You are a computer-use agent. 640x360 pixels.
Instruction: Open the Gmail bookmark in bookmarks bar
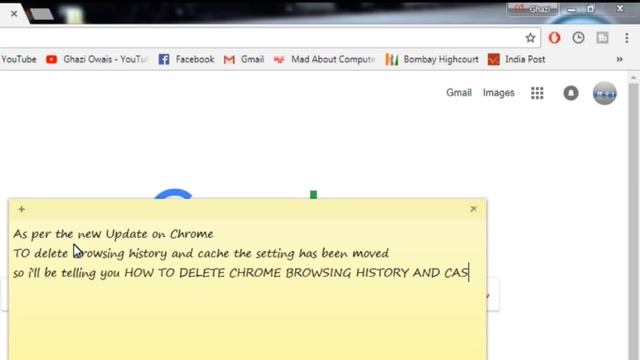[244, 60]
